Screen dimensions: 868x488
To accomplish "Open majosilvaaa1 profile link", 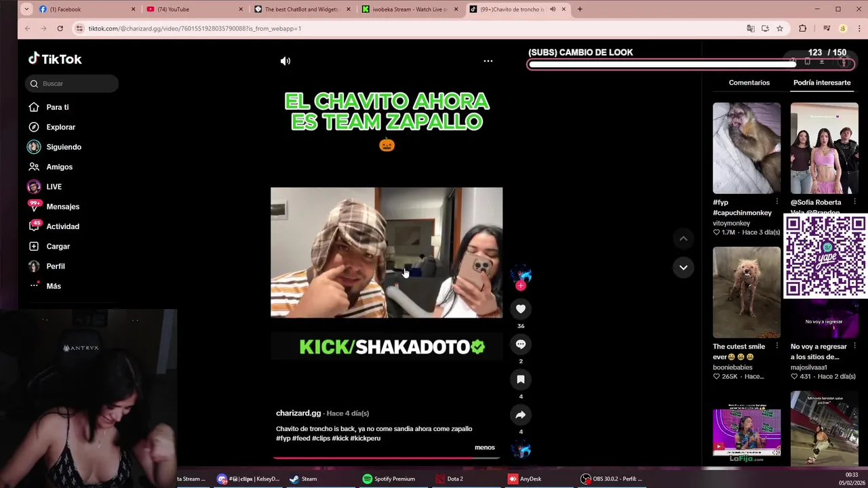I will coord(809,367).
